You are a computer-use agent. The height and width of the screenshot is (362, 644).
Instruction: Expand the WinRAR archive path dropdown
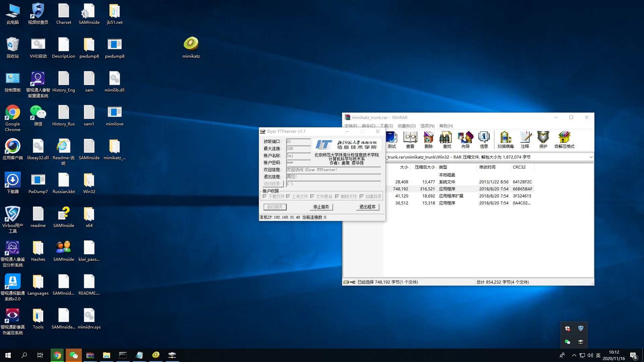(591, 157)
